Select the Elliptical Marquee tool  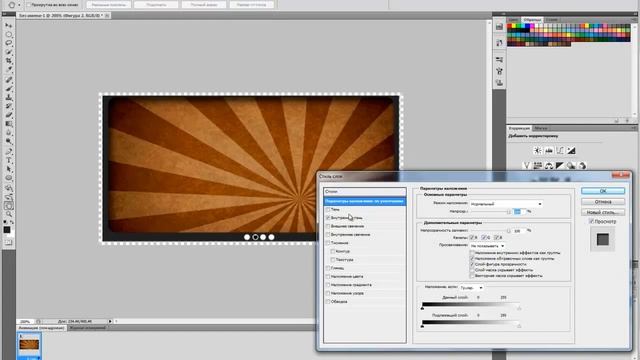pyautogui.click(x=8, y=34)
